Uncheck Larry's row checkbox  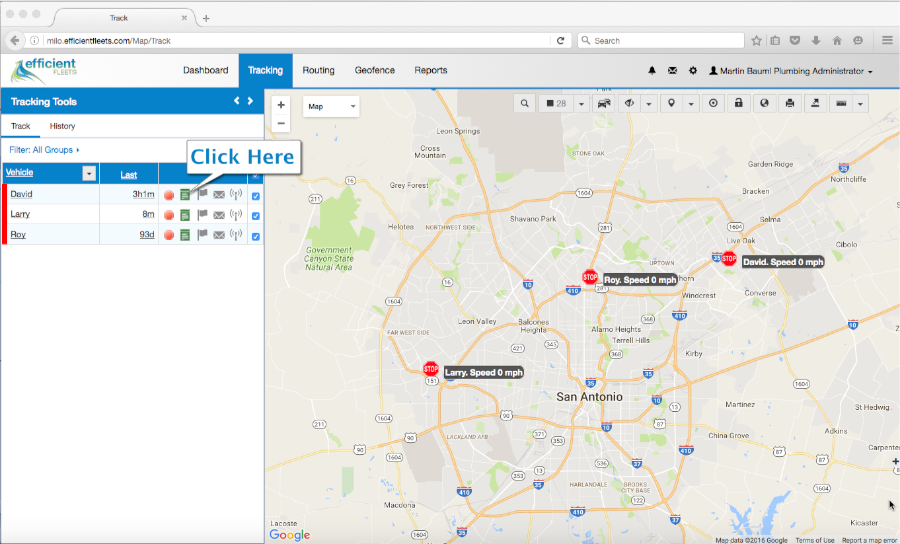coord(255,216)
